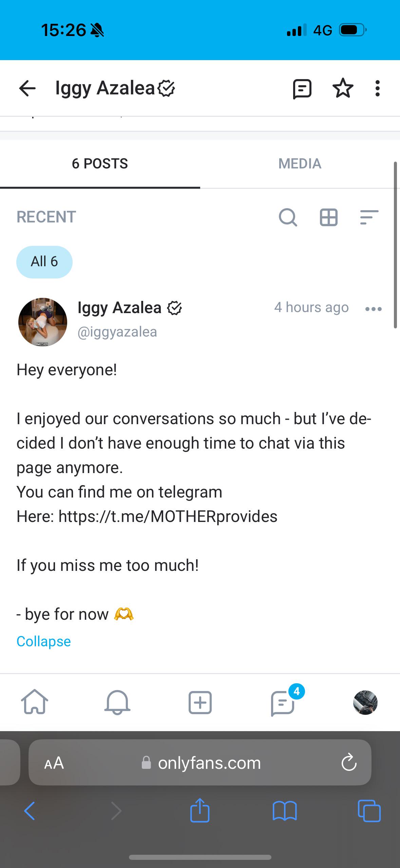Open post options ellipsis menu

[374, 309]
